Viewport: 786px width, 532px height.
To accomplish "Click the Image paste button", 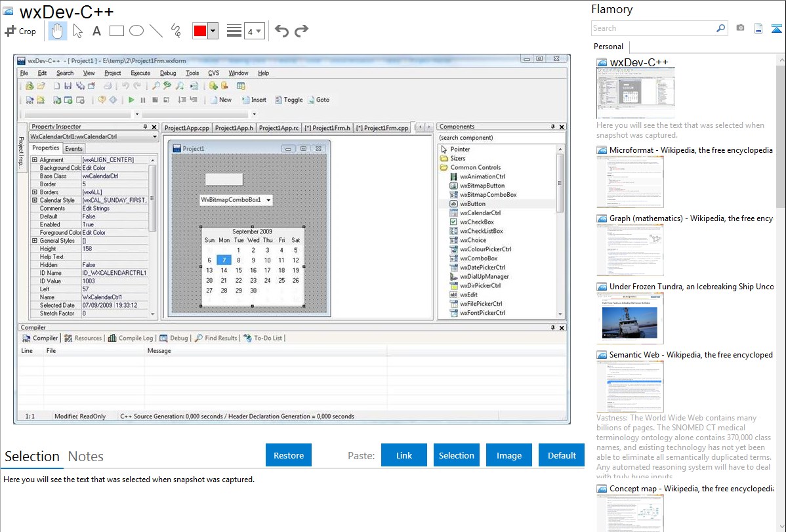I will 508,455.
